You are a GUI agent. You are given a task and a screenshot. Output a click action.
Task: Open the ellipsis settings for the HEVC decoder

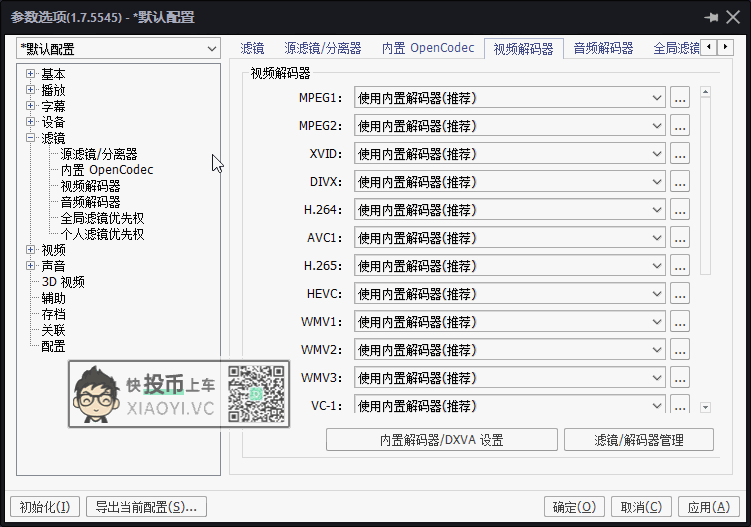pos(680,294)
